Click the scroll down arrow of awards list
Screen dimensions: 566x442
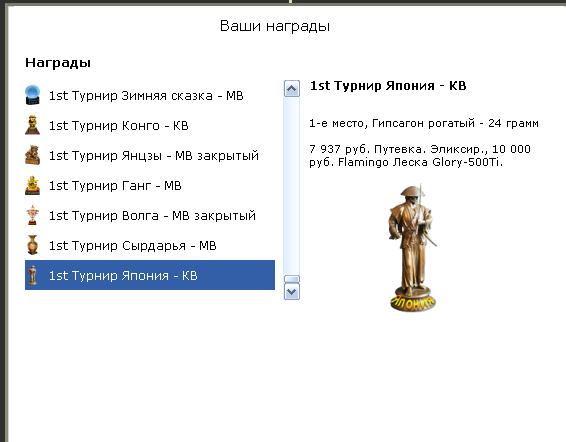click(292, 291)
